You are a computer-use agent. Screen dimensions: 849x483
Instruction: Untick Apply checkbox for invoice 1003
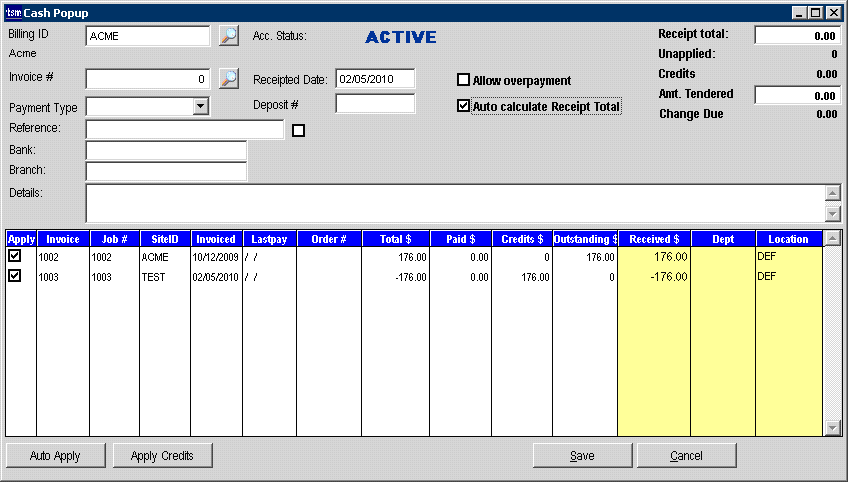tap(14, 276)
